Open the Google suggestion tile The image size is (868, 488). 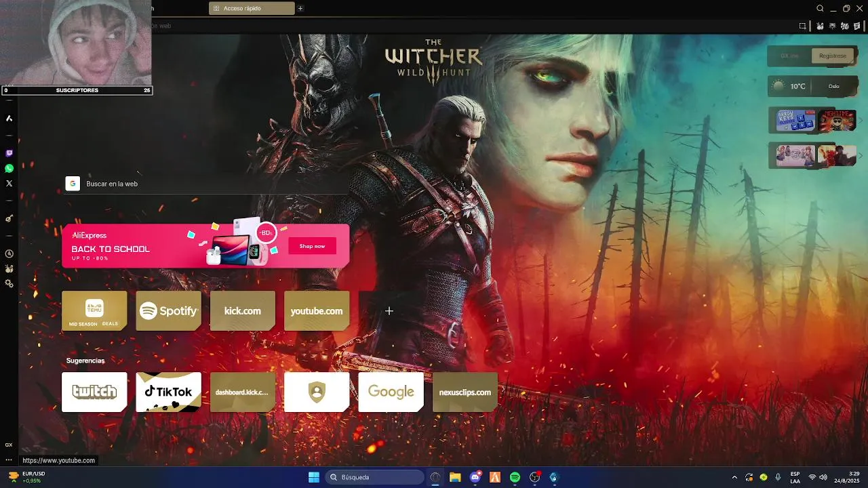click(x=391, y=392)
